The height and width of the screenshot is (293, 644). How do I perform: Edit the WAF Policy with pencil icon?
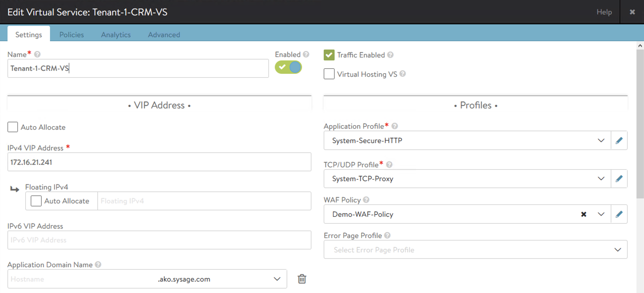(619, 214)
